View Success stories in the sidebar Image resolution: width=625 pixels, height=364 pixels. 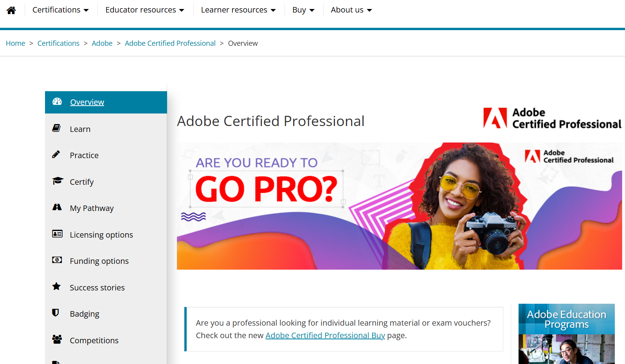(106, 288)
